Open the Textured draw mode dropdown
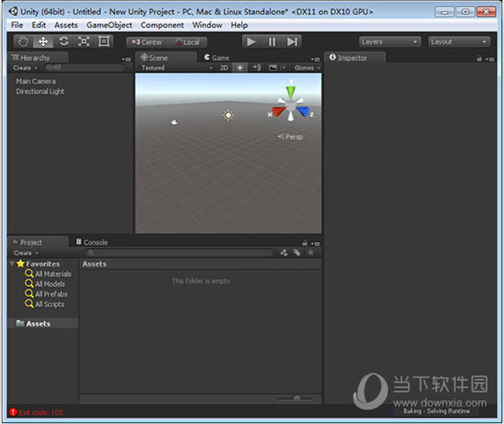 tap(176, 68)
